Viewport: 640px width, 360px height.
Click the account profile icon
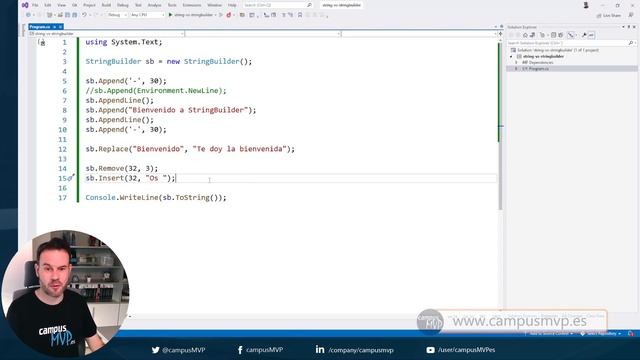(586, 5)
